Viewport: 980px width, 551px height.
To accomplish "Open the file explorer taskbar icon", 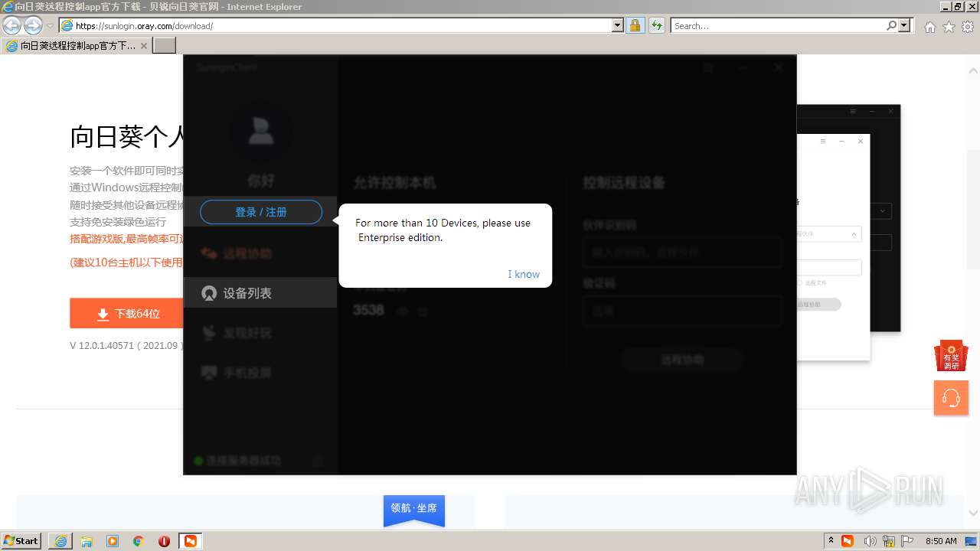I will point(87,541).
